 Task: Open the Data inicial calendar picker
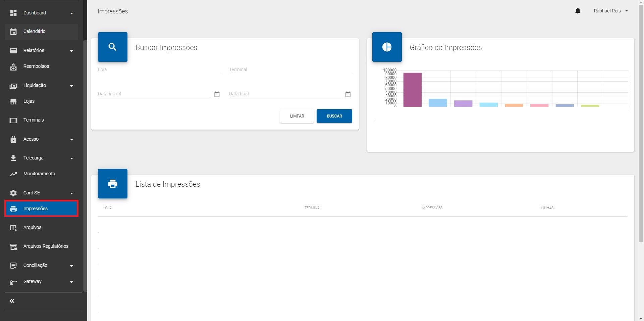[217, 94]
